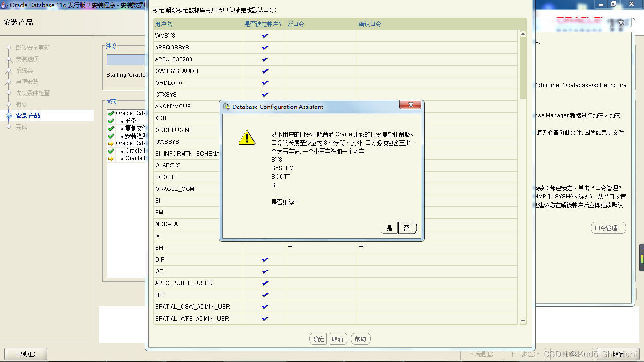Image resolution: width=644 pixels, height=362 pixels.
Task: Click the 是否锁定帐户? column header
Action: pos(263,24)
